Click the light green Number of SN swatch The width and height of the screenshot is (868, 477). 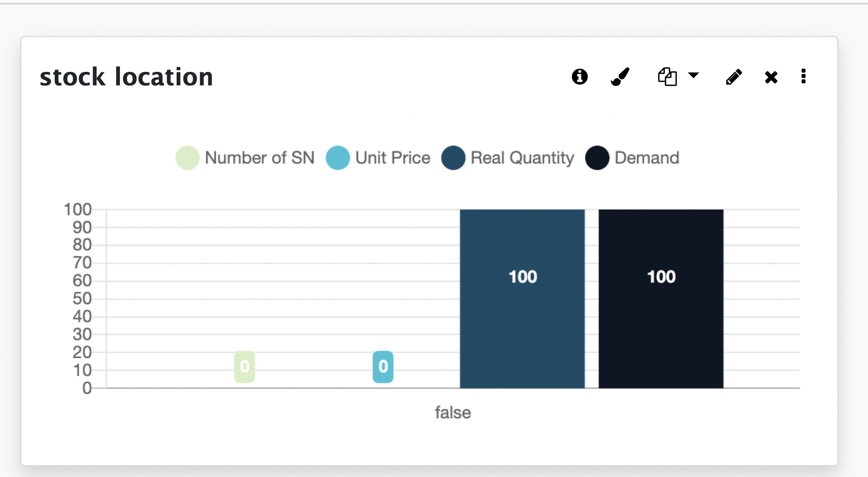[x=188, y=158]
